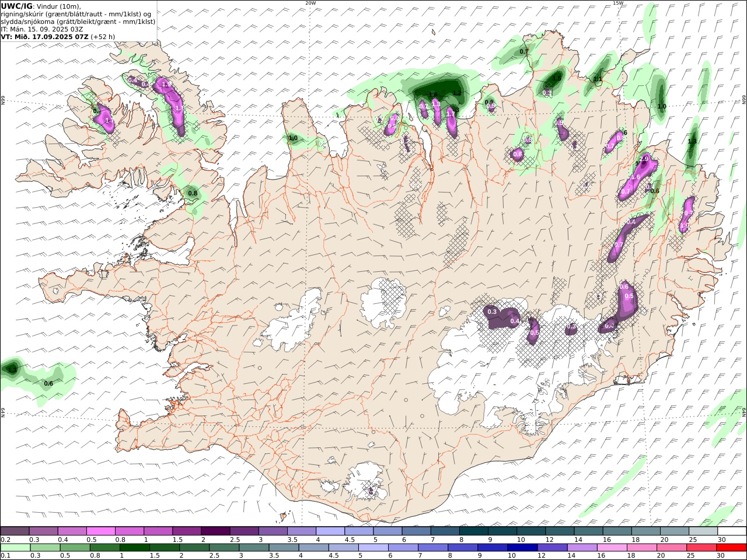747x560 pixels.
Task: Click the 'VT: Mið. 17.09.2025 07Z' valid time
Action: [45, 36]
